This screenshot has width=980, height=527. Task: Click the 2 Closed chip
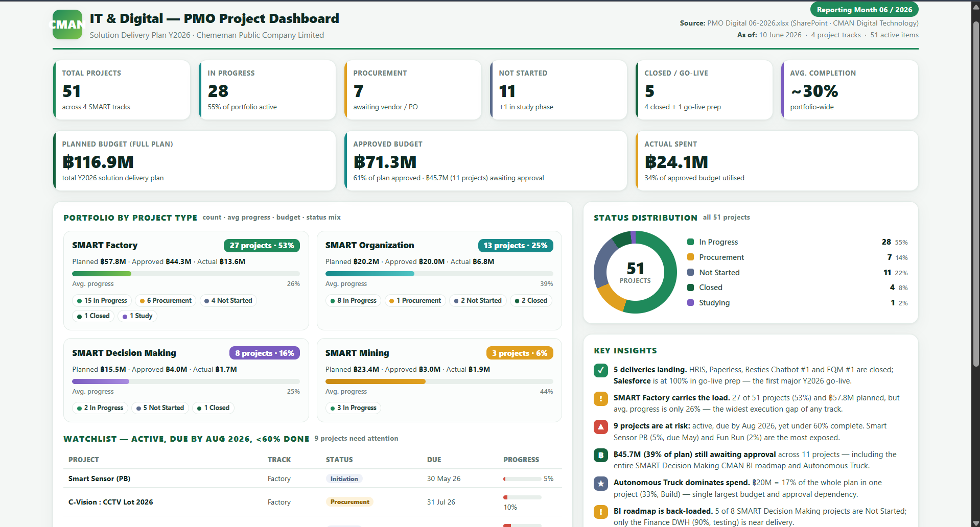click(531, 301)
